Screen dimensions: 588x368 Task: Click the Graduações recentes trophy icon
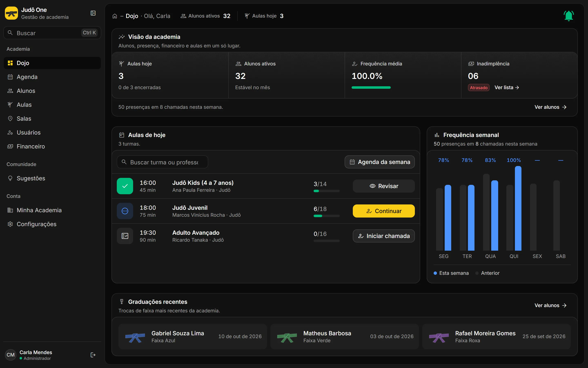pyautogui.click(x=122, y=302)
